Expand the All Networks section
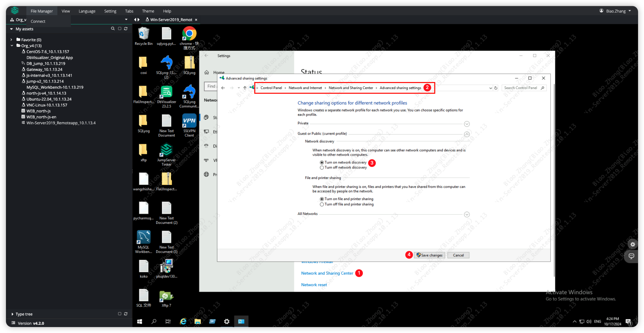This screenshot has width=644, height=333. (x=467, y=215)
